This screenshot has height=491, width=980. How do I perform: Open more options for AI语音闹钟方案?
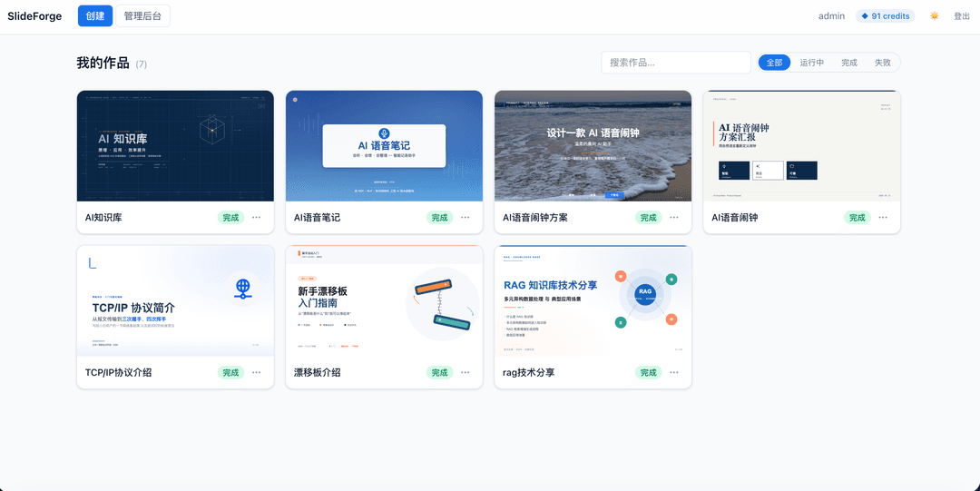pyautogui.click(x=673, y=218)
